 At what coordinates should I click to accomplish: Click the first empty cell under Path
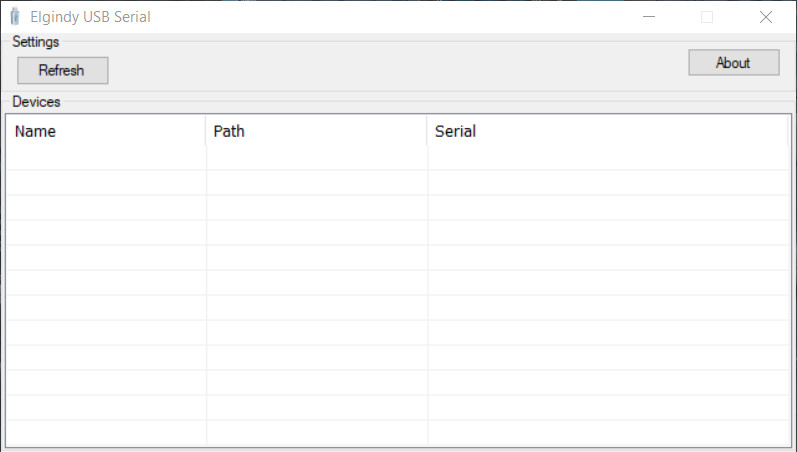[316, 158]
